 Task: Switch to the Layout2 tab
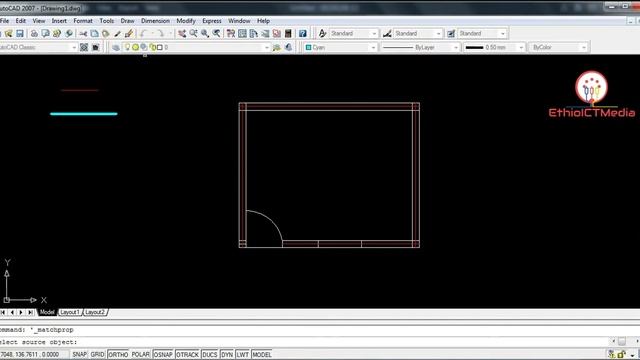(x=95, y=312)
